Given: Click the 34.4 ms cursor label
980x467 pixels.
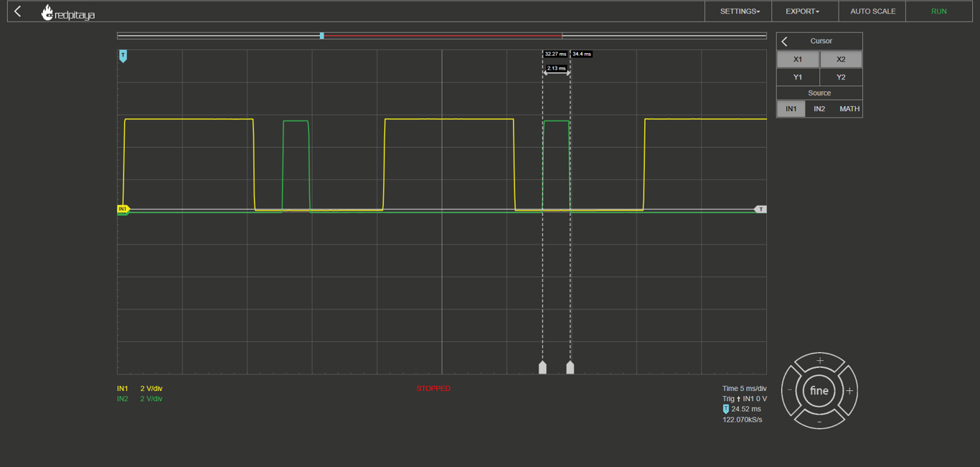Looking at the screenshot, I should [x=582, y=54].
